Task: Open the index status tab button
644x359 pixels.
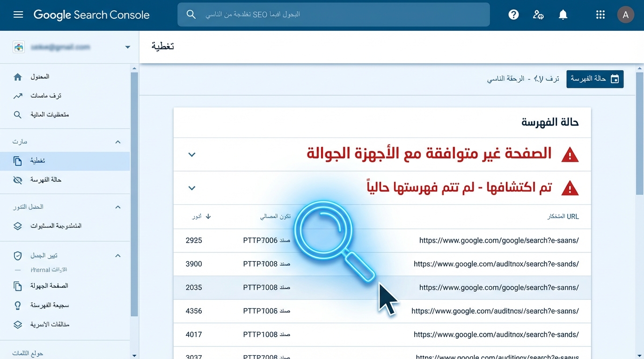Action: 595,79
